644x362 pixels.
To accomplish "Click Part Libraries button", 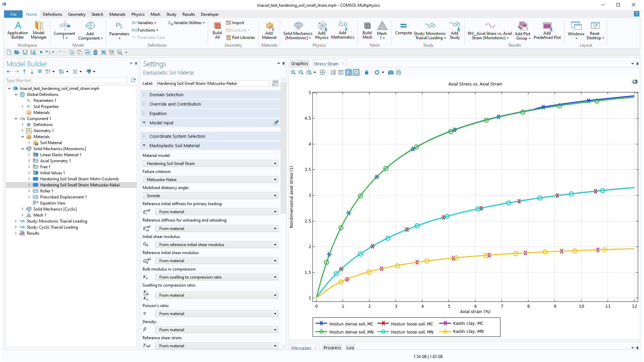I will click(x=240, y=38).
